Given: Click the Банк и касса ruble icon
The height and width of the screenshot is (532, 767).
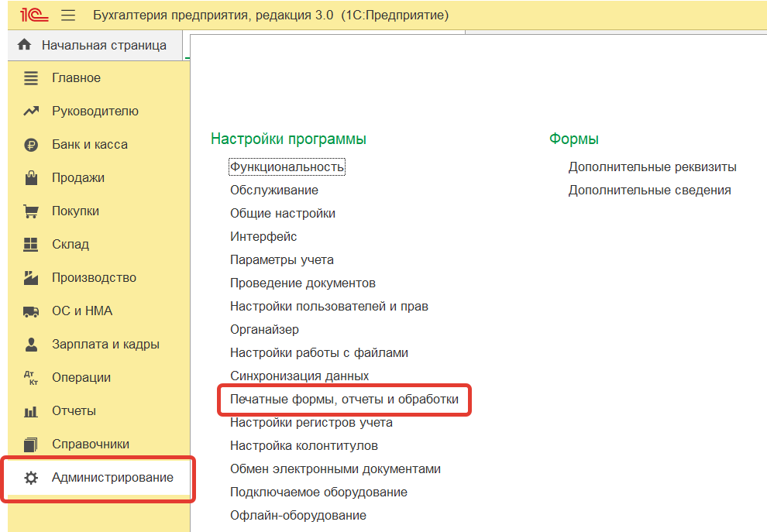Looking at the screenshot, I should coord(31,145).
